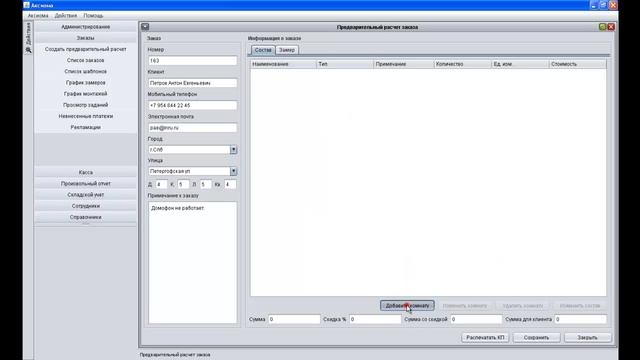This screenshot has height=360, width=640.
Task: Click the Количество column header
Action: [x=463, y=64]
